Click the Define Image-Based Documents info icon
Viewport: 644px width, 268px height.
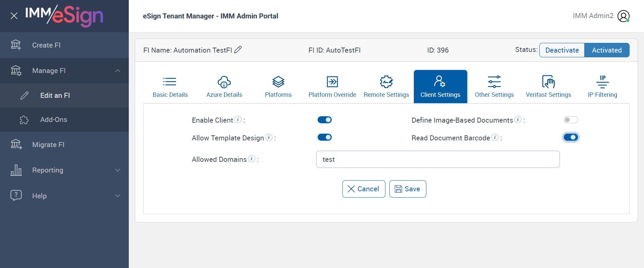pyautogui.click(x=518, y=120)
